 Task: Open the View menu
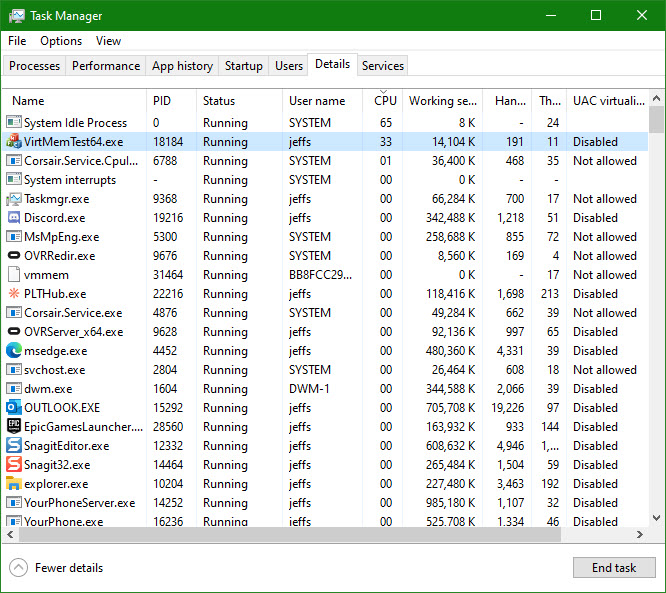[108, 41]
